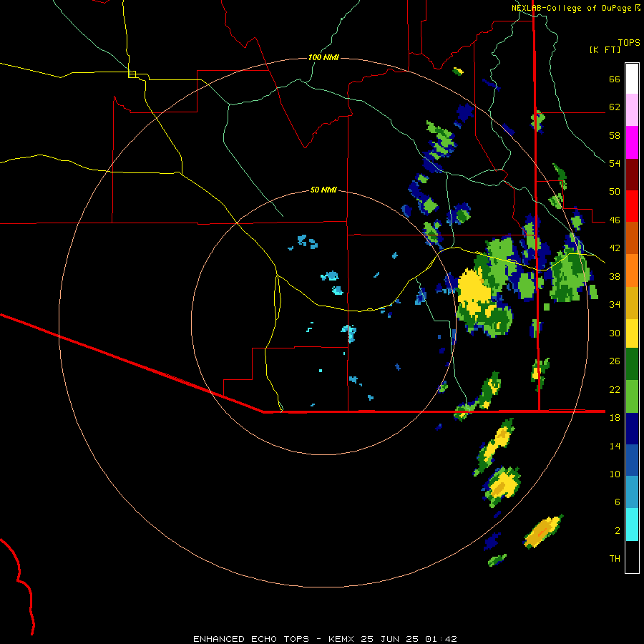
Task: Click the dark red maroon legend band
Action: 632,174
